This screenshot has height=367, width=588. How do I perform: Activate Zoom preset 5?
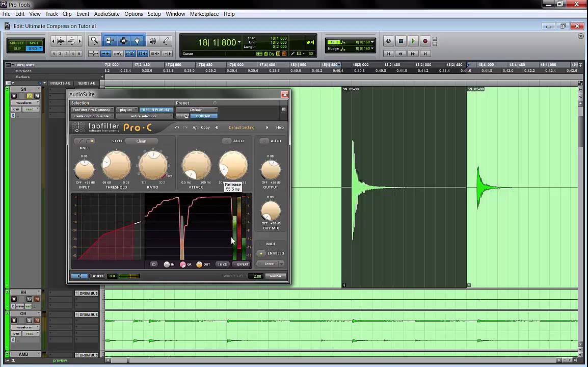[x=79, y=54]
